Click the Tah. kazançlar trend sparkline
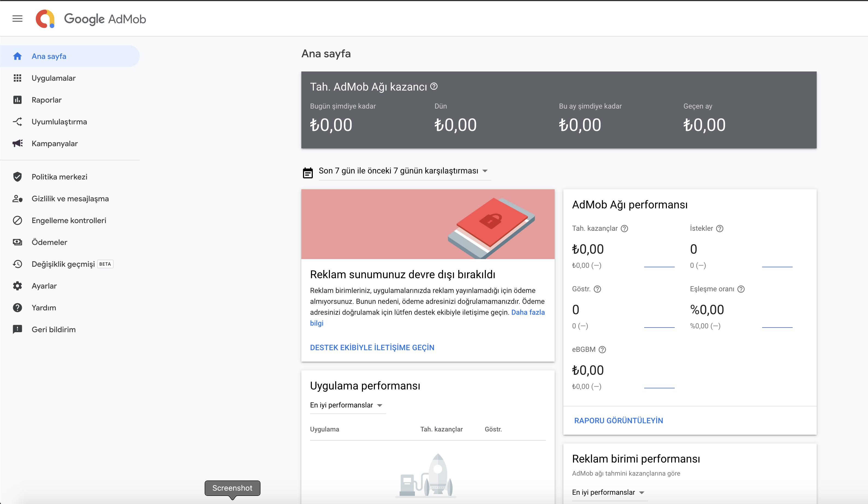 [659, 266]
